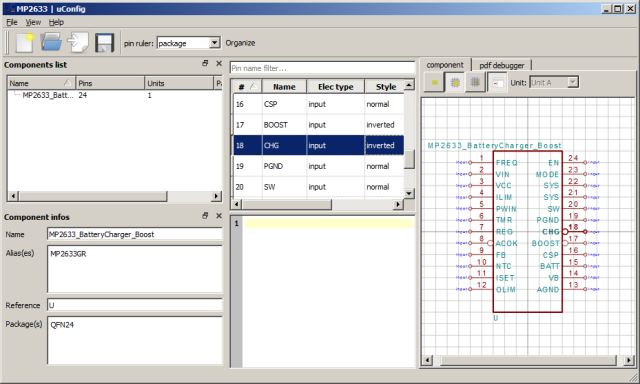Select the PGND pin name cell
Image resolution: width=640 pixels, height=384 pixels.
pyautogui.click(x=284, y=166)
